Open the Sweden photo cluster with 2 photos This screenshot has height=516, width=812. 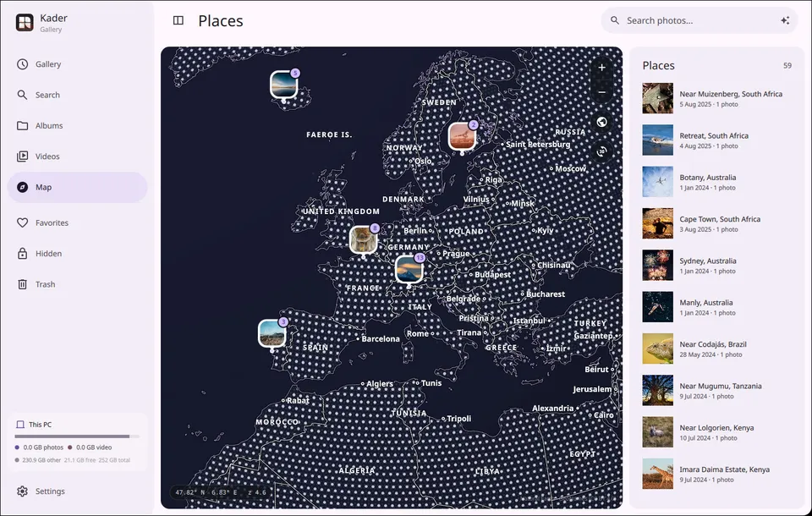coord(462,135)
